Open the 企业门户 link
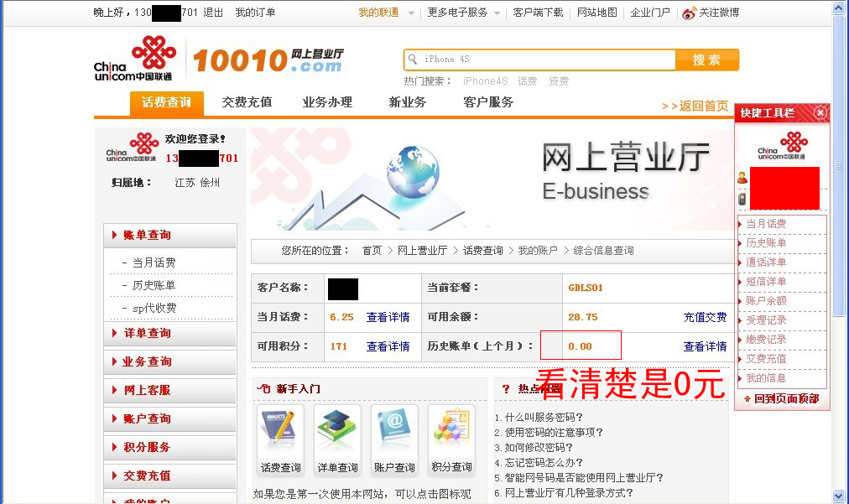This screenshot has height=504, width=849. 650,13
